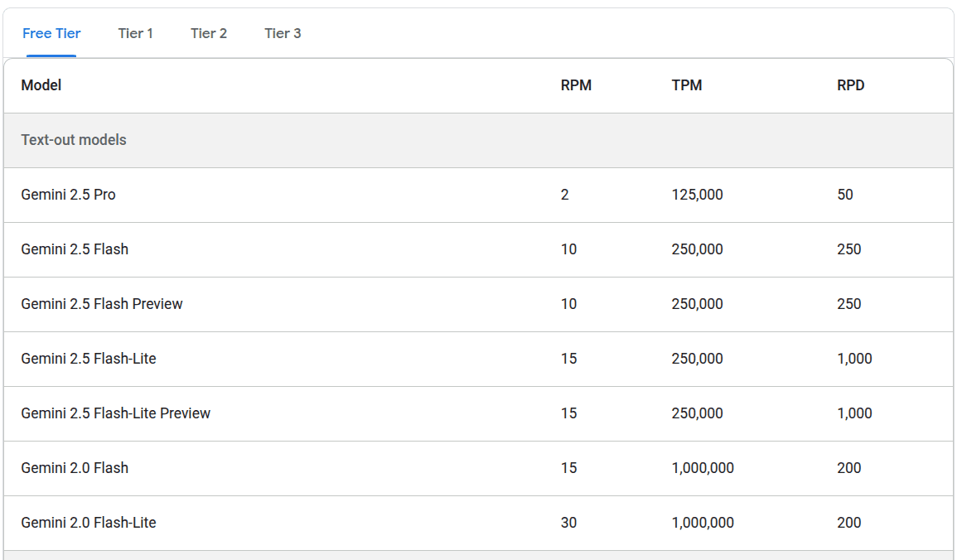
Task: Click the RPD value 50 for Gemini 2.5 Pro
Action: 844,195
